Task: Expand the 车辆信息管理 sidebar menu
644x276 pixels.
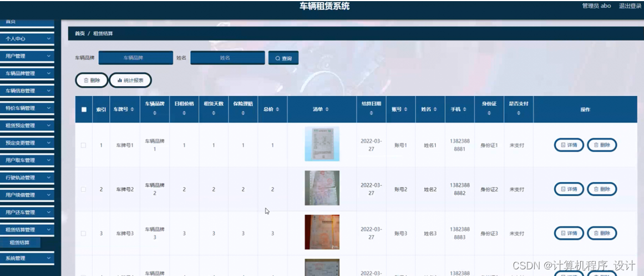Action: click(x=27, y=91)
